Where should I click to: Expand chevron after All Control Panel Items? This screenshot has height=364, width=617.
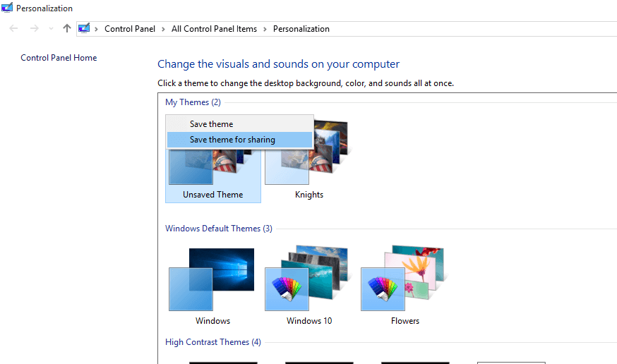click(265, 29)
